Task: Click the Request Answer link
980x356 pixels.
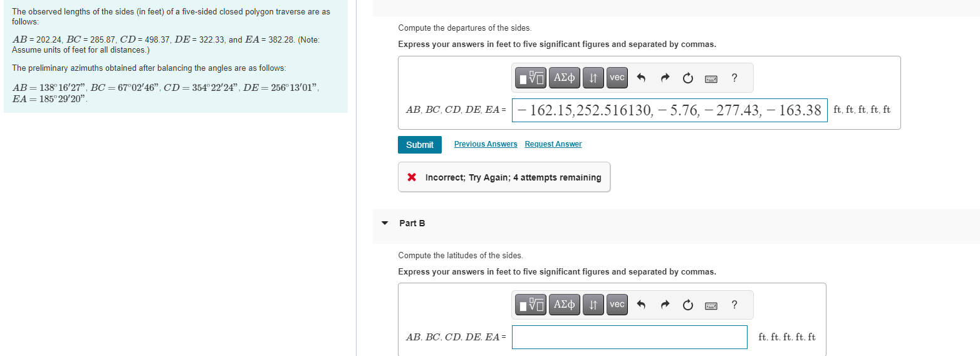Action: (553, 144)
